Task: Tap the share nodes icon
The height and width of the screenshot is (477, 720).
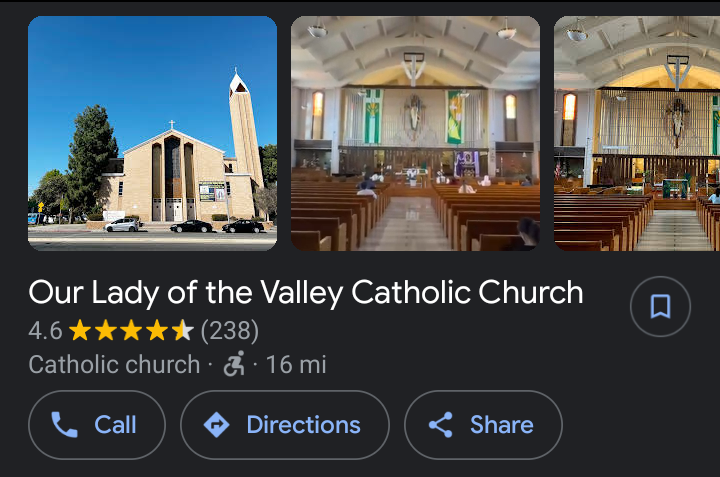Action: point(440,425)
